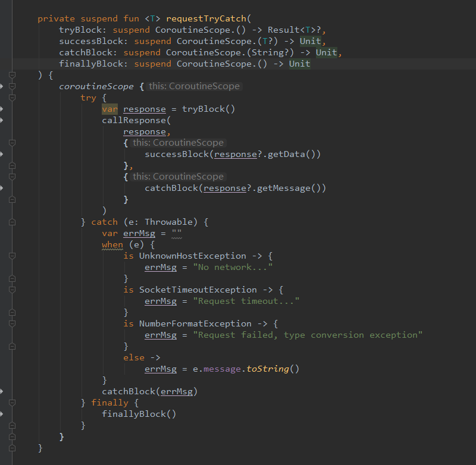476x465 pixels.
Task: Fold the second CoroutineScope lambda above catchBlock
Action: click(x=12, y=177)
